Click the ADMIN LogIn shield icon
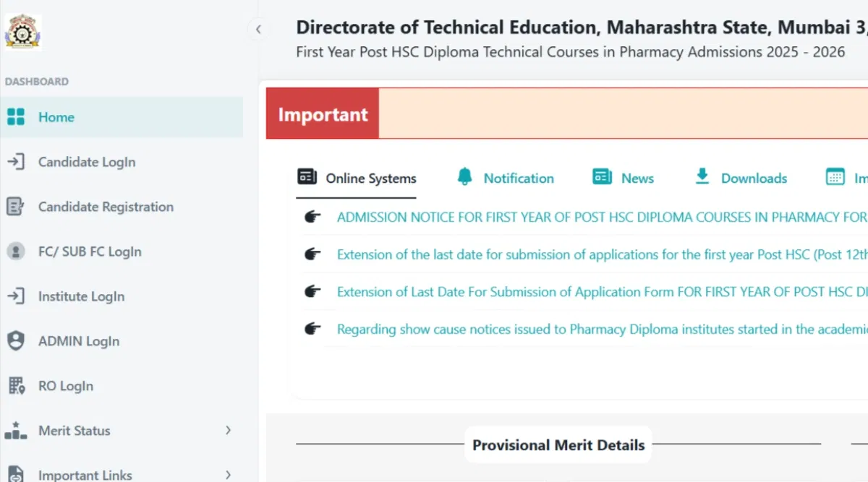The height and width of the screenshot is (482, 868). pyautogui.click(x=16, y=341)
